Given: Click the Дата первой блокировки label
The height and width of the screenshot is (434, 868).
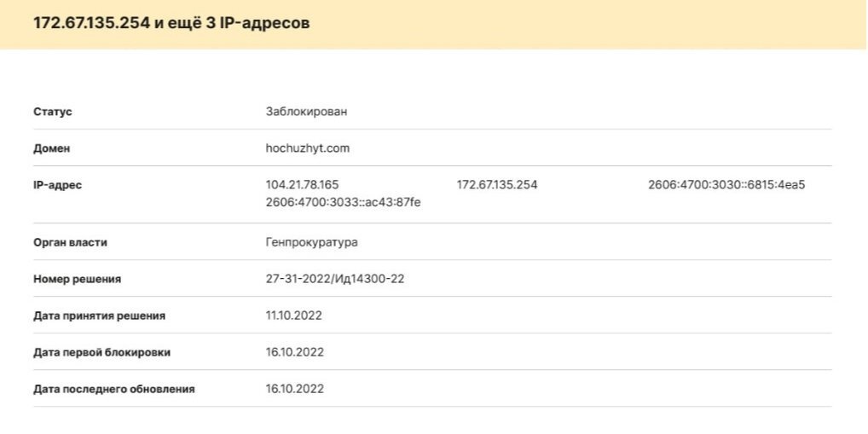Looking at the screenshot, I should coord(107,352).
